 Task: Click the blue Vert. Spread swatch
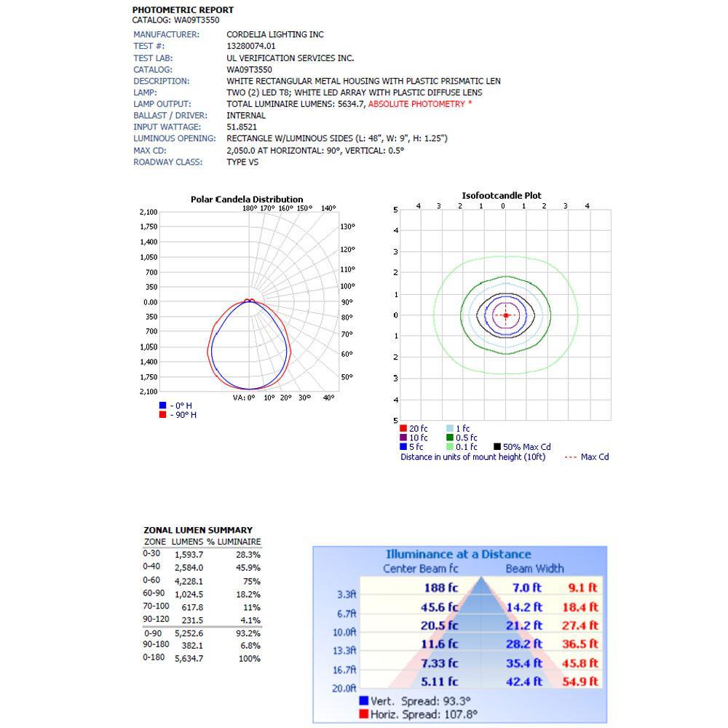click(x=364, y=701)
